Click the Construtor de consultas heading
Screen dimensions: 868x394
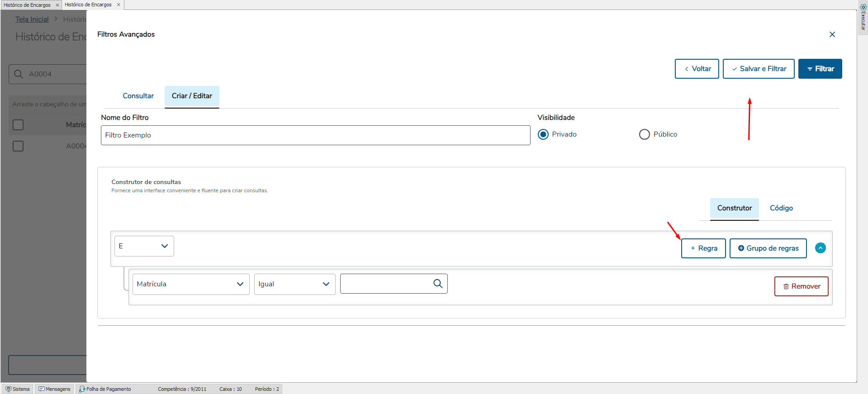point(146,182)
